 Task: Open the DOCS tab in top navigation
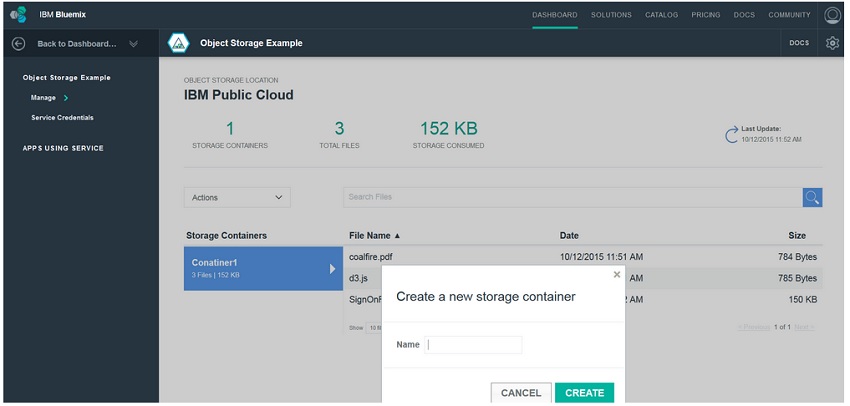pos(744,15)
